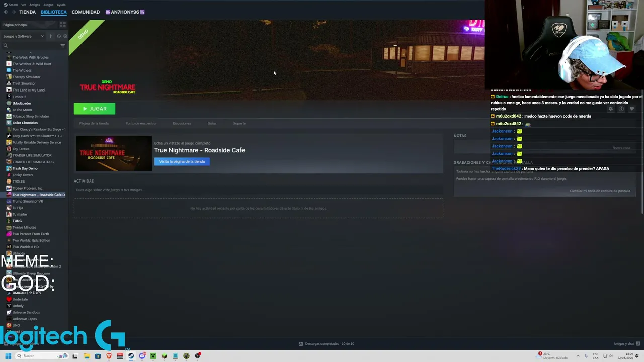Open File Explorer from the taskbar
The image size is (644, 362).
pos(87,356)
